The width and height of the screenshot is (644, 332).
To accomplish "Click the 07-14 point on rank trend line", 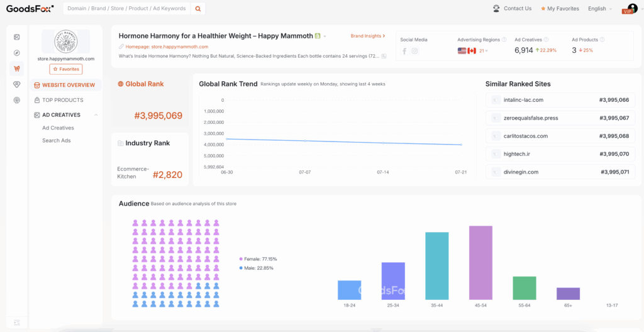I will pos(383,143).
